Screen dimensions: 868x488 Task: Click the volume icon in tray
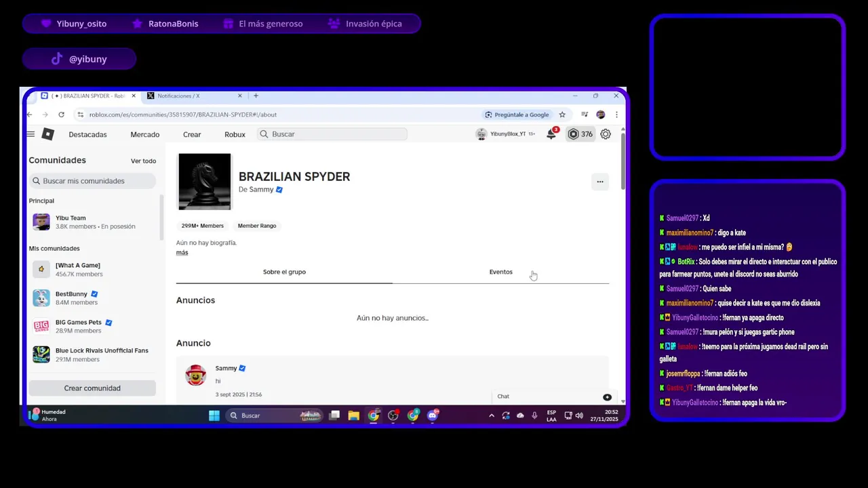(x=579, y=415)
